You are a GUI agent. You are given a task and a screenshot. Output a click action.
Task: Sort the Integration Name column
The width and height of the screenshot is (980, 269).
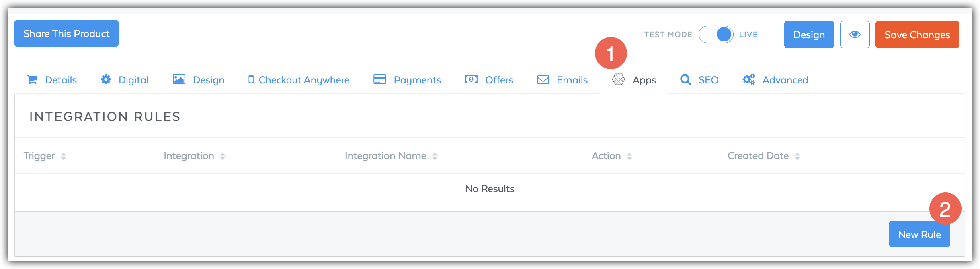tap(435, 156)
